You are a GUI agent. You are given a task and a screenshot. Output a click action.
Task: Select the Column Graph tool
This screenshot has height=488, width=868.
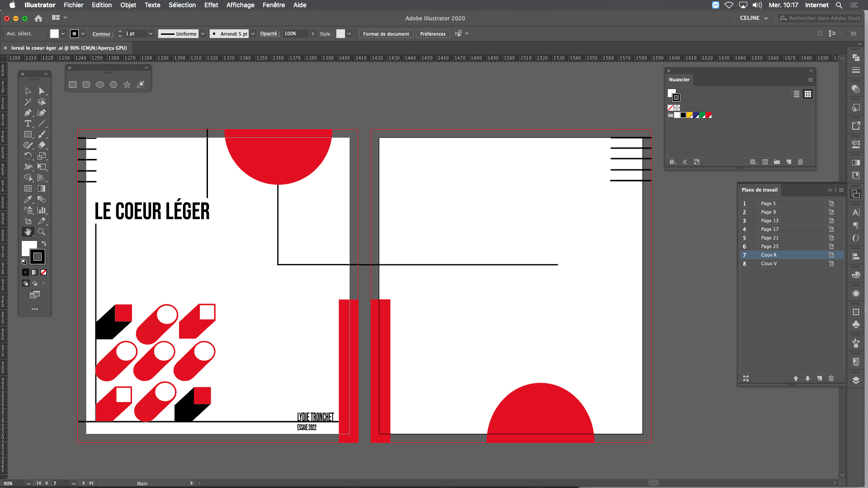pos(42,211)
